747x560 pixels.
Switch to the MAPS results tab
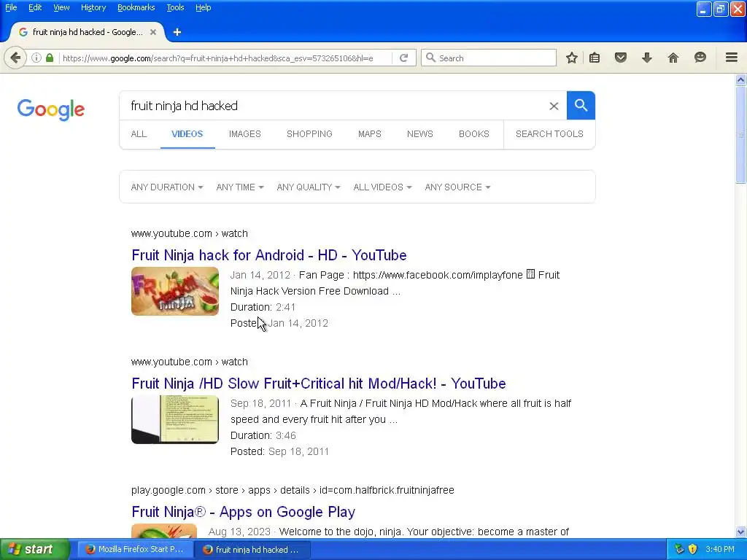tap(370, 134)
